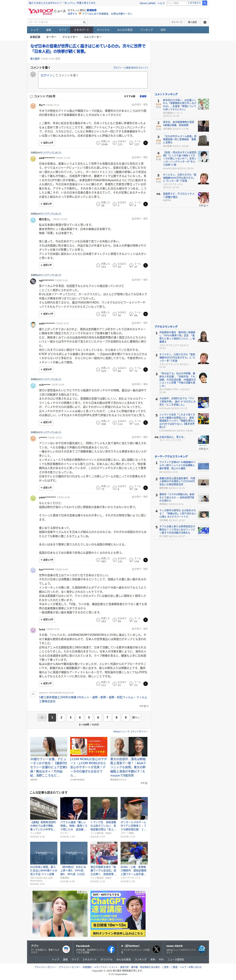Open the 速報 tab in the main navigation
The width and height of the screenshot is (236, 980).
[49, 30]
